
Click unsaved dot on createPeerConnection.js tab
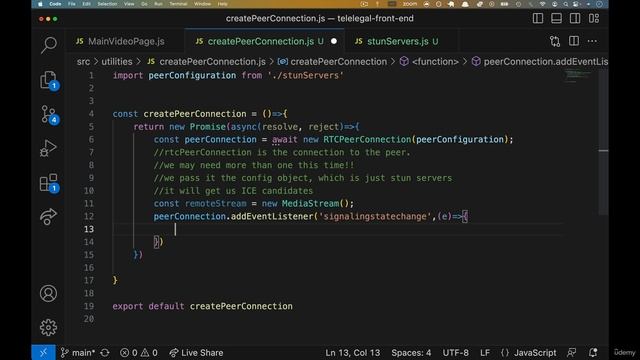[334, 41]
